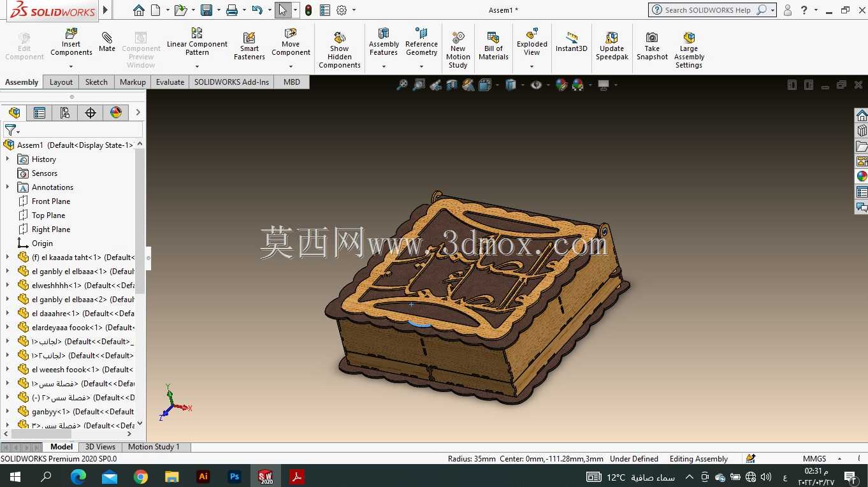This screenshot has width=868, height=487.
Task: Click the Zoom to Area icon
Action: point(419,85)
